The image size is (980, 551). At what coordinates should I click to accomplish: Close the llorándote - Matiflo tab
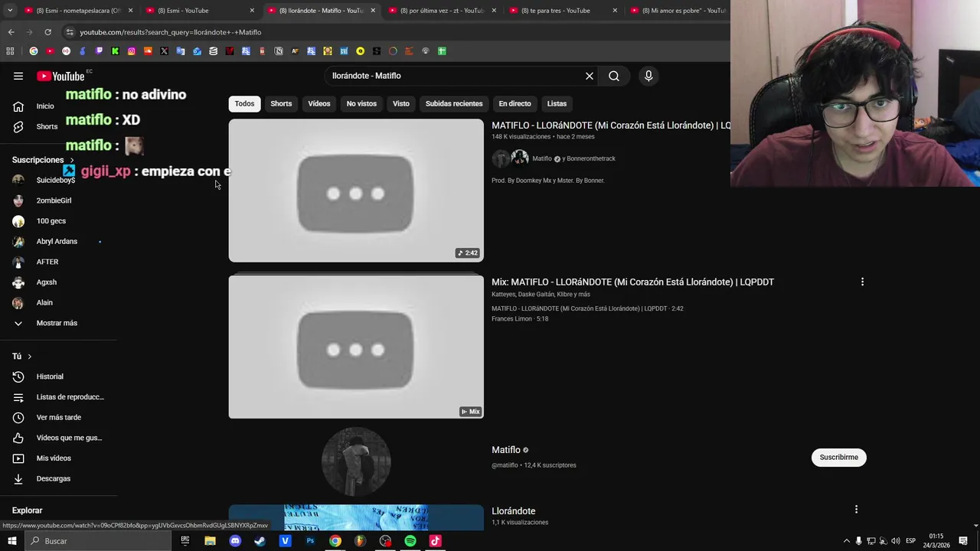coord(373,11)
